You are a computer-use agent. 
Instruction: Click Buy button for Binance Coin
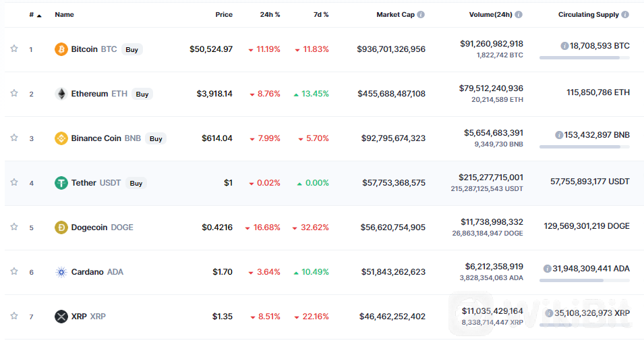pyautogui.click(x=156, y=138)
